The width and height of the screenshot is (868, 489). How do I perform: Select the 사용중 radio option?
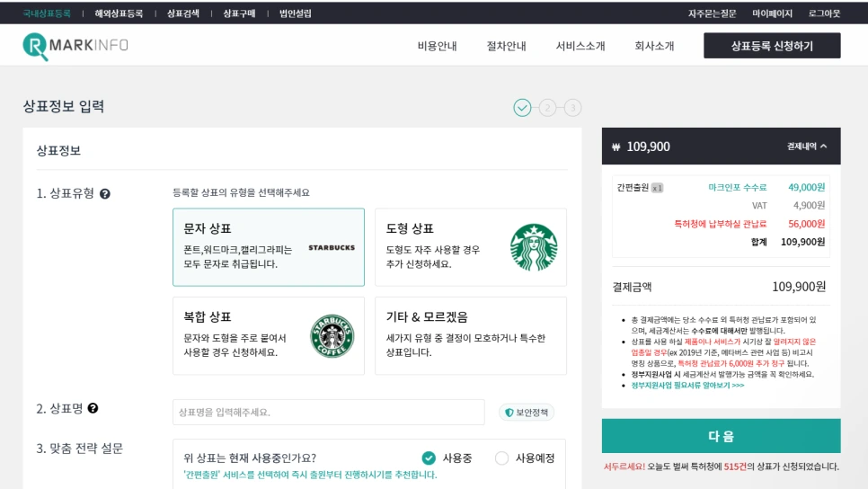(x=429, y=458)
